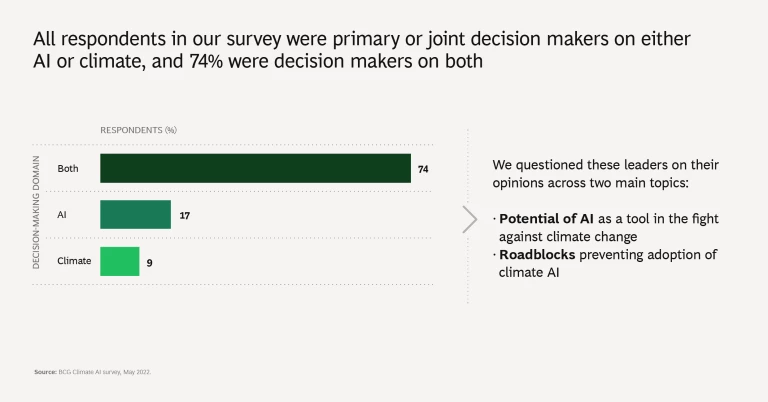
Task: Click the light green Climate bar
Action: tap(119, 261)
